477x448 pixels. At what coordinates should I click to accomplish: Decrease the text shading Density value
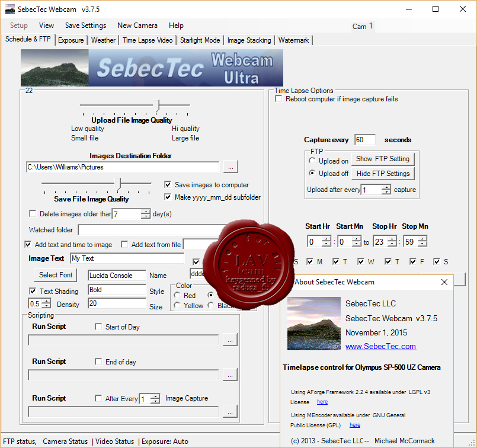[x=47, y=306]
